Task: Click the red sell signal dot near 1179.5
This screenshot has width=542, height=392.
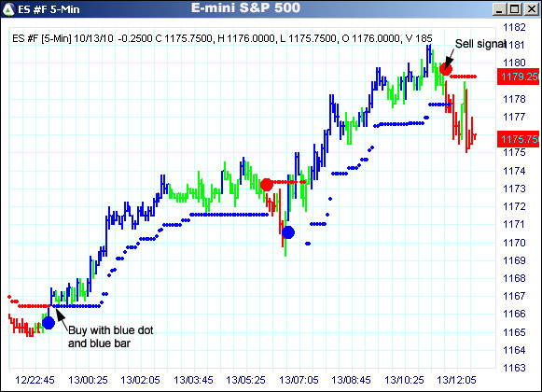Action: click(446, 69)
